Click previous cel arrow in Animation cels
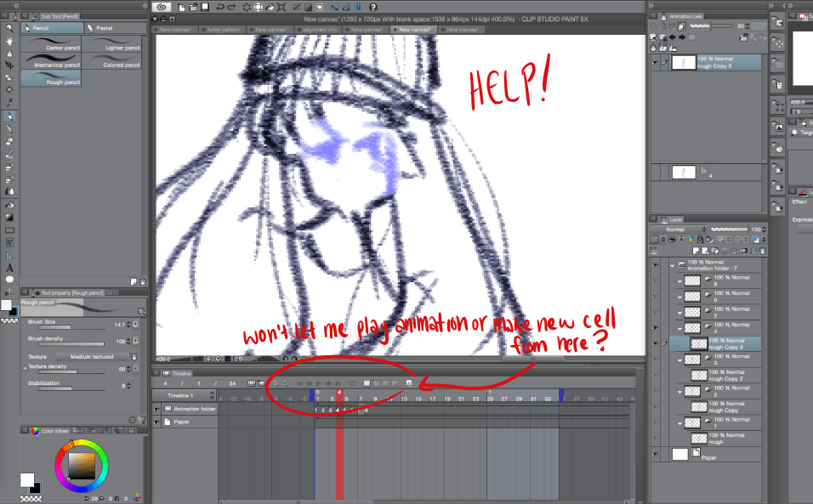 pos(672,37)
